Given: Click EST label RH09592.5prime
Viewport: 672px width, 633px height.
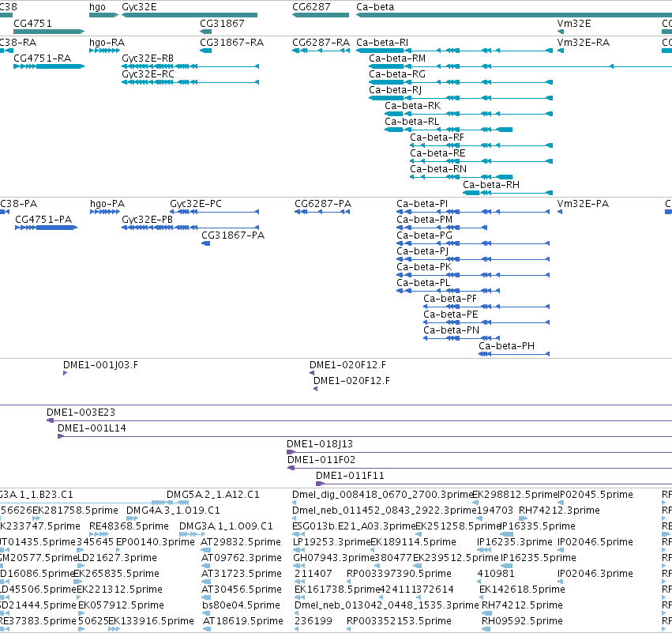Looking at the screenshot, I should pyautogui.click(x=523, y=621).
